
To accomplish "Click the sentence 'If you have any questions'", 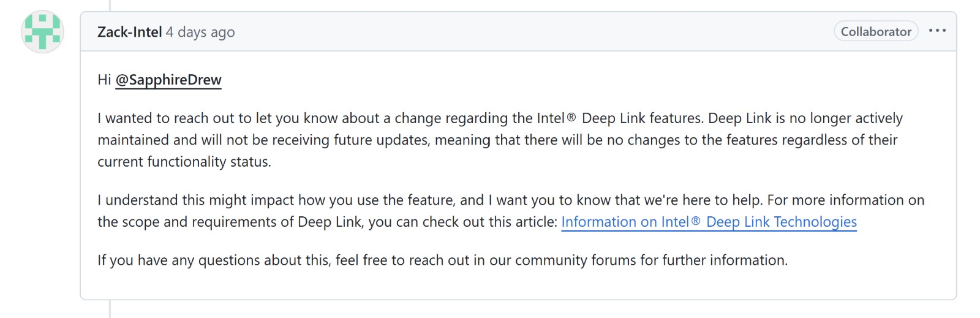I will click(442, 260).
